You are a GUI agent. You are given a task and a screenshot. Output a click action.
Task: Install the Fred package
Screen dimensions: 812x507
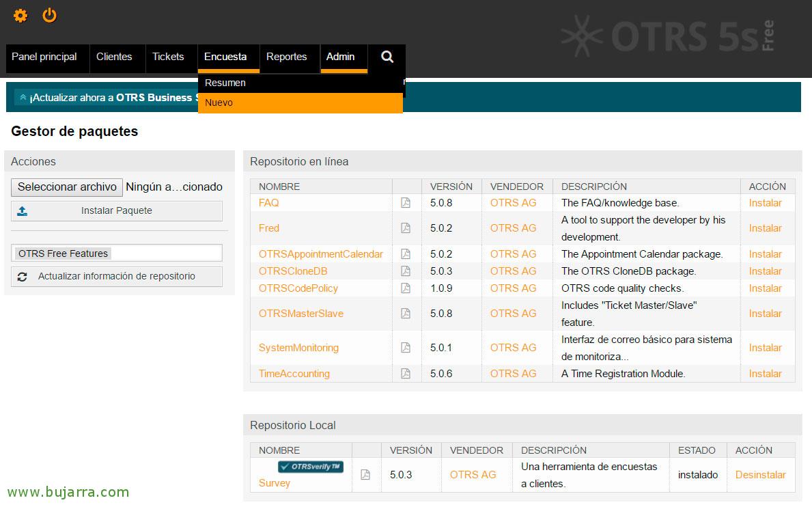point(765,228)
